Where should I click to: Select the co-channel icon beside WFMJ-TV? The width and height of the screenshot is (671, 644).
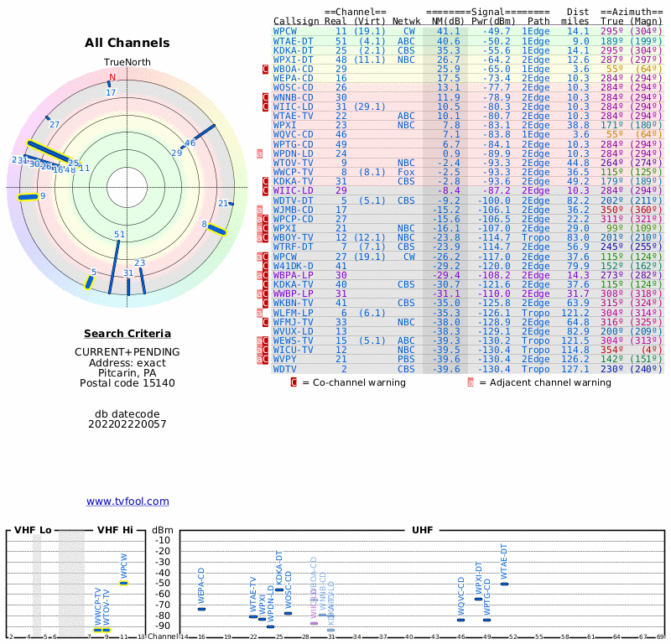(x=265, y=322)
